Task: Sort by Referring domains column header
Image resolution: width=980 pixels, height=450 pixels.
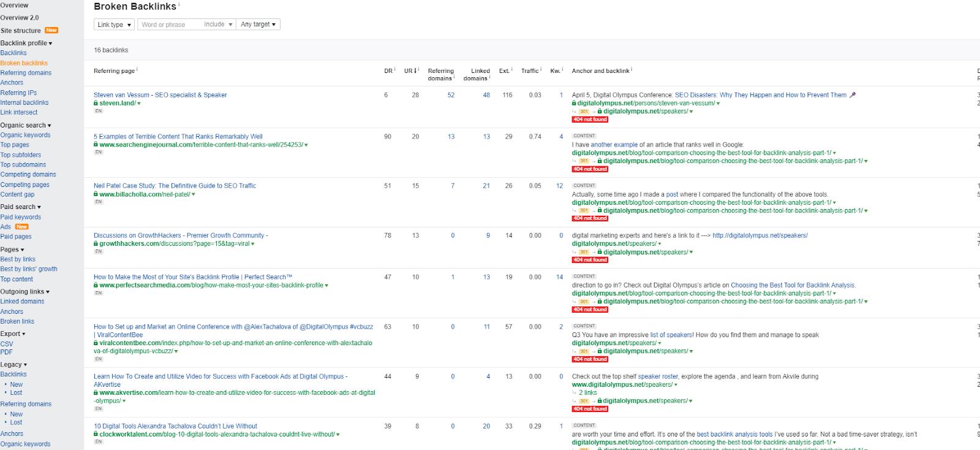Action: (441, 75)
